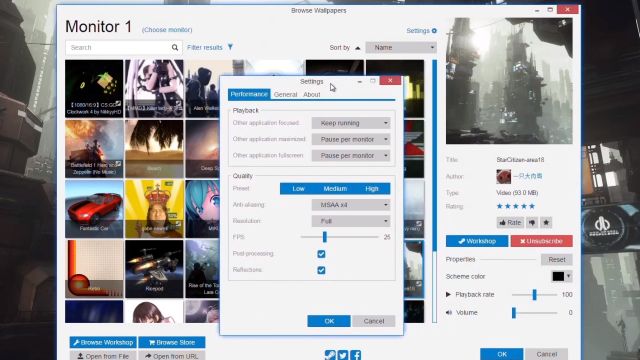Click the thumbs-down rating icon
The height and width of the screenshot is (360, 640).
point(532,222)
